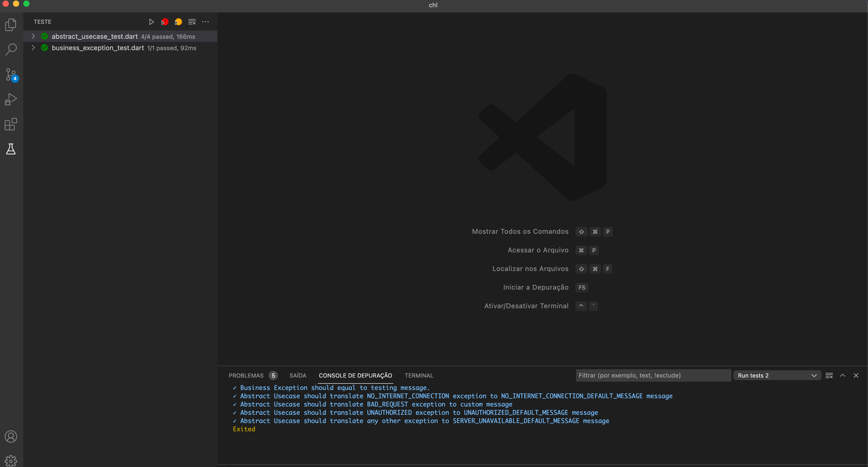Open the Extensions view
868x467 pixels.
point(10,124)
